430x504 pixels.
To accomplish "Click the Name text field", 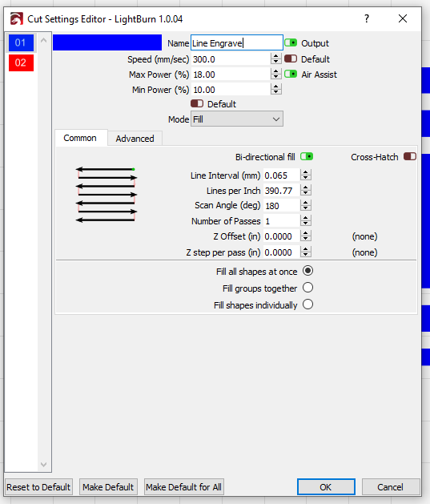I will click(237, 42).
